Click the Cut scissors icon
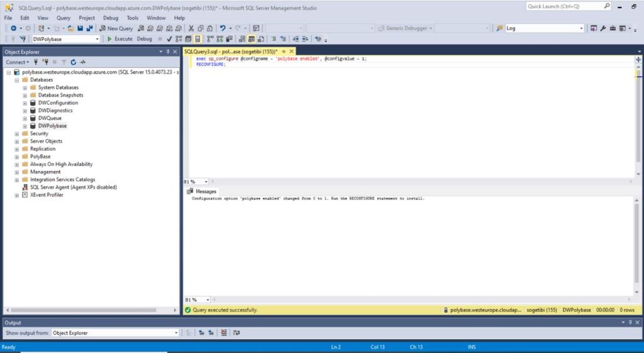 [191, 28]
